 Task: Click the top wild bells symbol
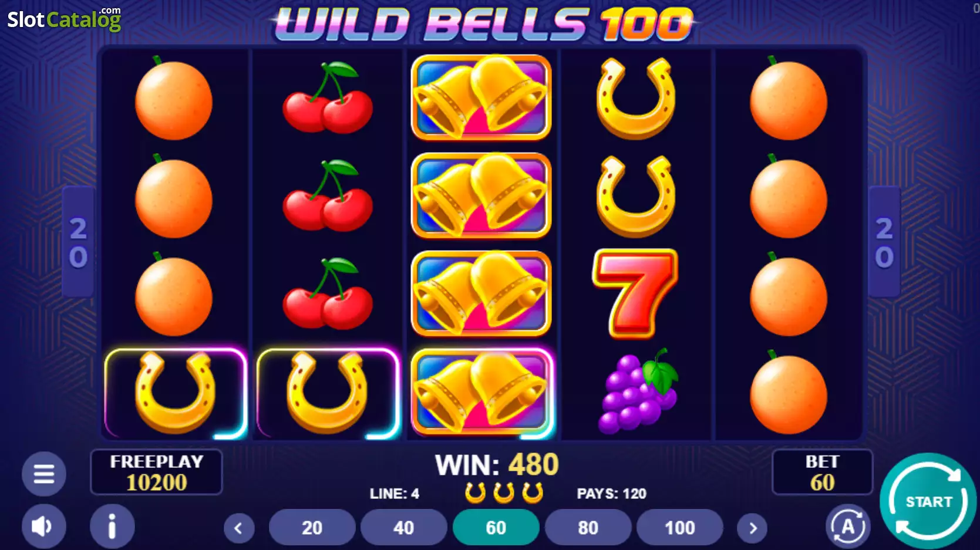[481, 97]
